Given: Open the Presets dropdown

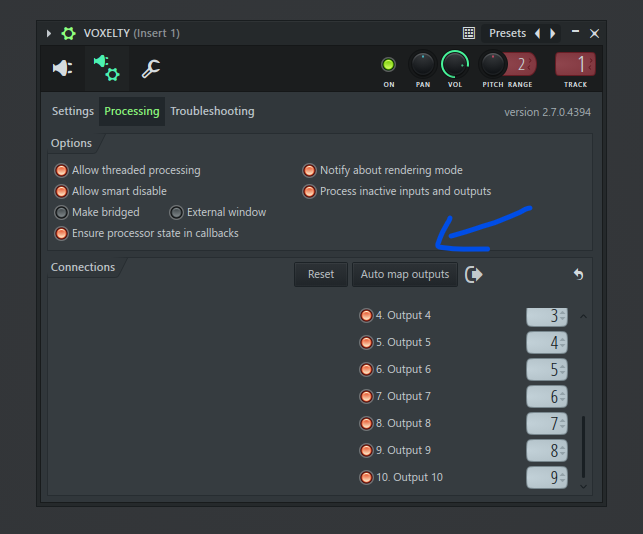Looking at the screenshot, I should (507, 33).
